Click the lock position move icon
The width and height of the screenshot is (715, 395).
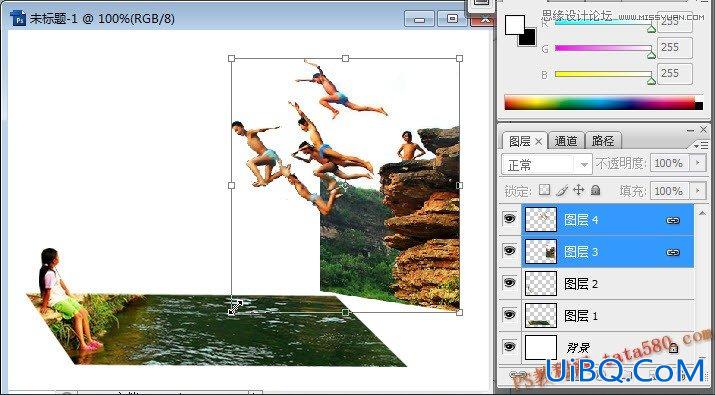pos(578,190)
